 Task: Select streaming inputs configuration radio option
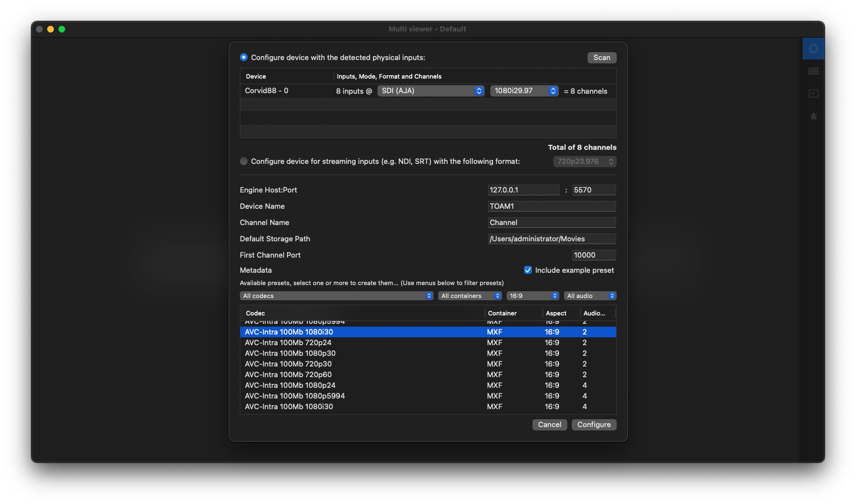(244, 161)
